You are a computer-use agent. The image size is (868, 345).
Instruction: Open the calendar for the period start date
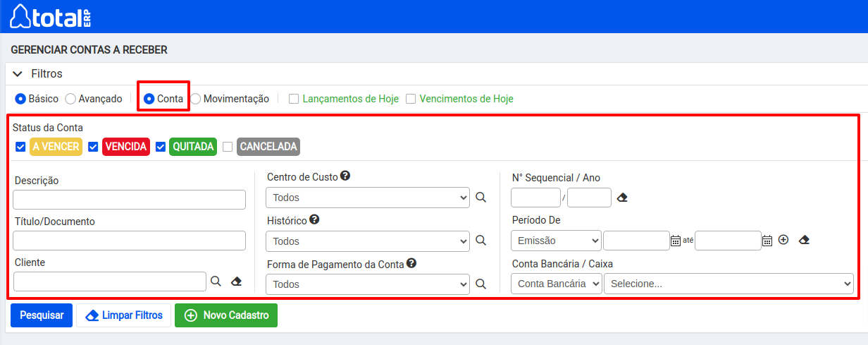[675, 241]
